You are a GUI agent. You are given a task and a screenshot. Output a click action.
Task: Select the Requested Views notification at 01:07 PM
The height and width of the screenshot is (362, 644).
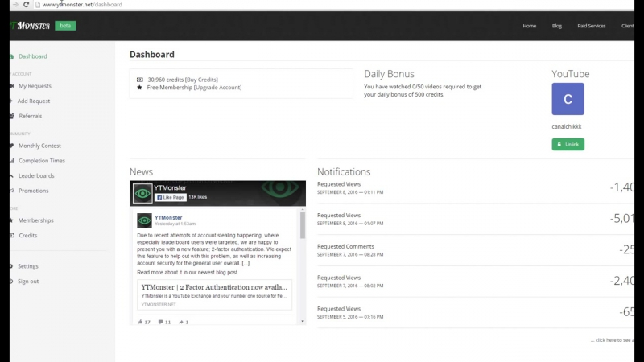tap(475, 219)
